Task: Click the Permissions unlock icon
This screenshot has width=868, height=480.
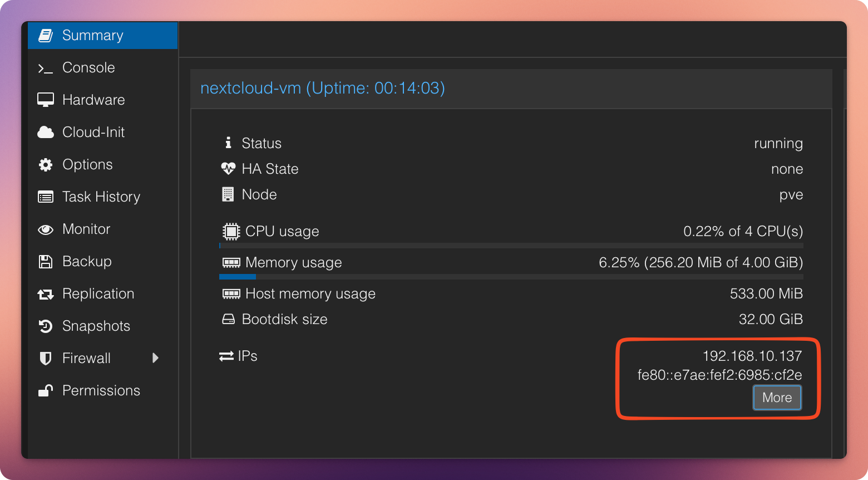Action: (x=46, y=391)
